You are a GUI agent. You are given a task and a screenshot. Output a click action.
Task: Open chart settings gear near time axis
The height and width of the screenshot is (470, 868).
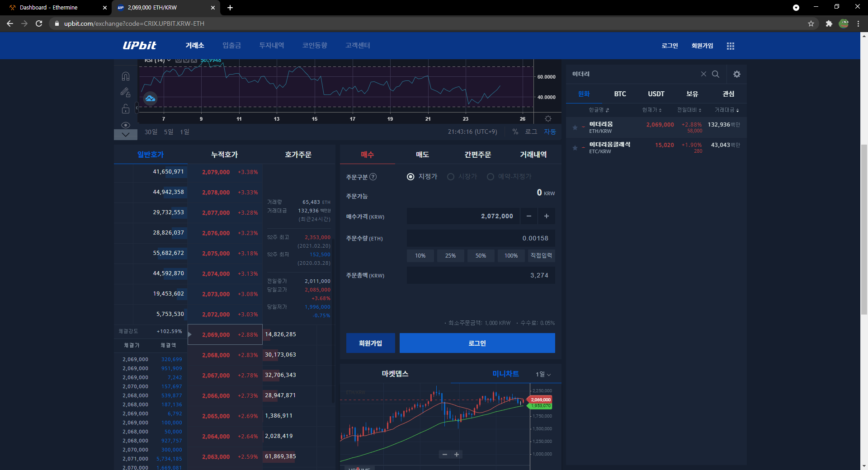(x=548, y=119)
